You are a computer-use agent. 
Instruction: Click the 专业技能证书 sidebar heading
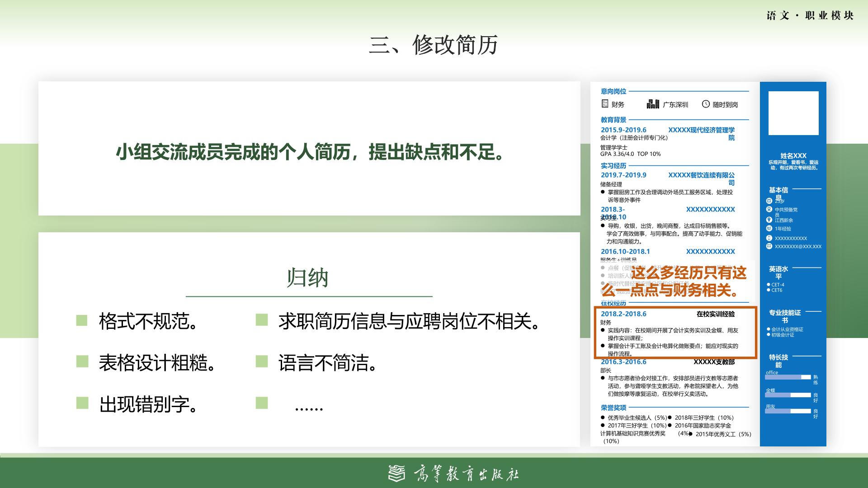tap(785, 316)
